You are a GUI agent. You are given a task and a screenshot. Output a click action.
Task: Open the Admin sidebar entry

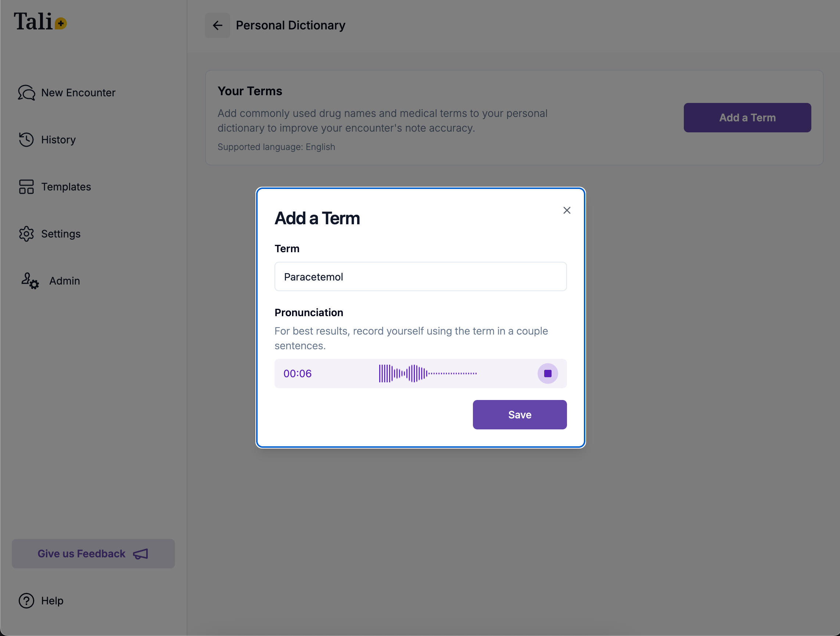(x=65, y=281)
